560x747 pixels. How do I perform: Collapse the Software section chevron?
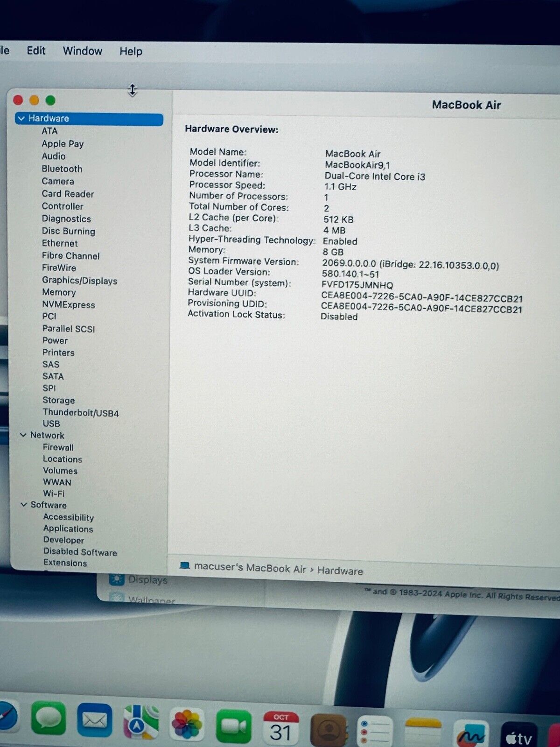(24, 505)
